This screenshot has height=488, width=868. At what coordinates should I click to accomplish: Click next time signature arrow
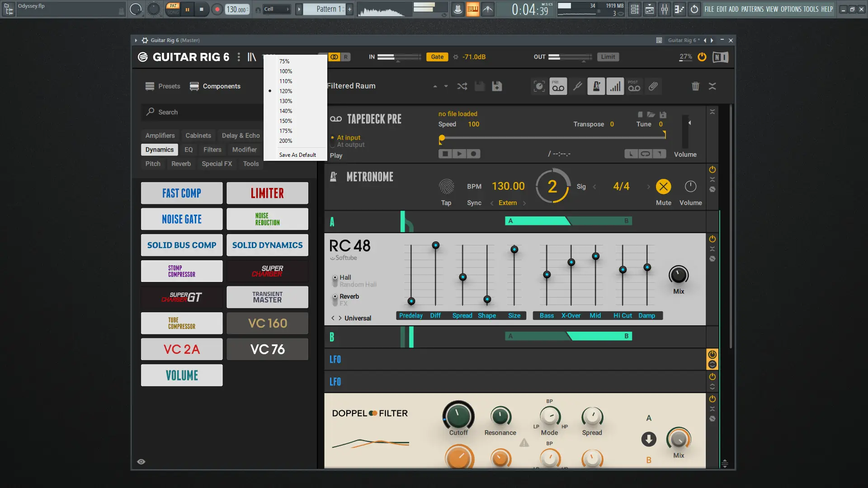(x=648, y=187)
